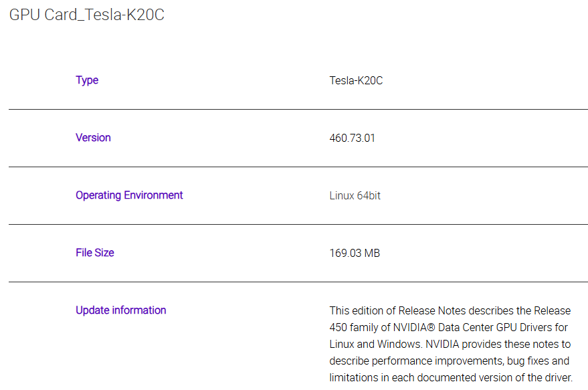Click "limitations in each documented version" text
Viewport: 588px width, 390px height.
(423, 378)
